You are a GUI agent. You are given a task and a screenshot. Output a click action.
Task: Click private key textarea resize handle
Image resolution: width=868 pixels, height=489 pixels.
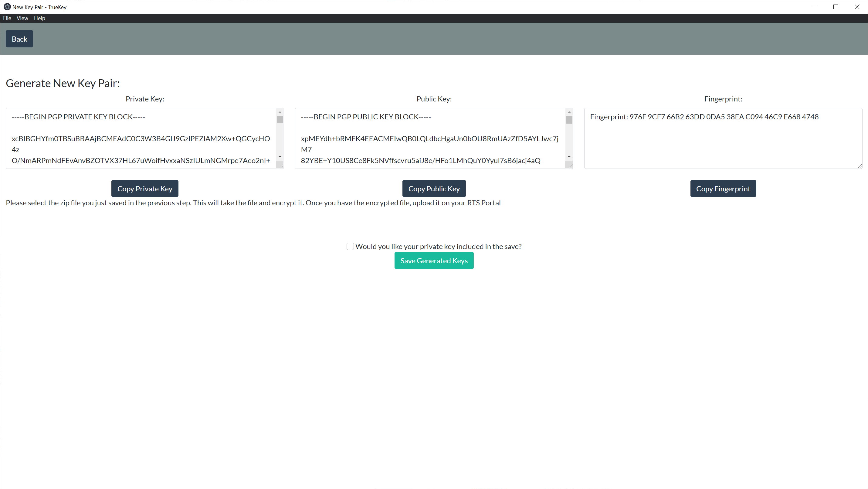[281, 166]
